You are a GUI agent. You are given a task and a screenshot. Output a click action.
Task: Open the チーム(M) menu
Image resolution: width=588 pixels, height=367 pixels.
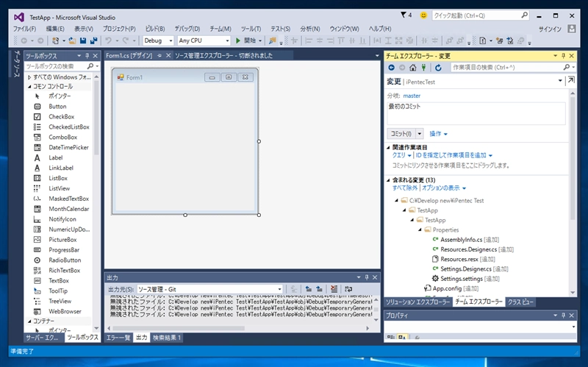coord(220,29)
